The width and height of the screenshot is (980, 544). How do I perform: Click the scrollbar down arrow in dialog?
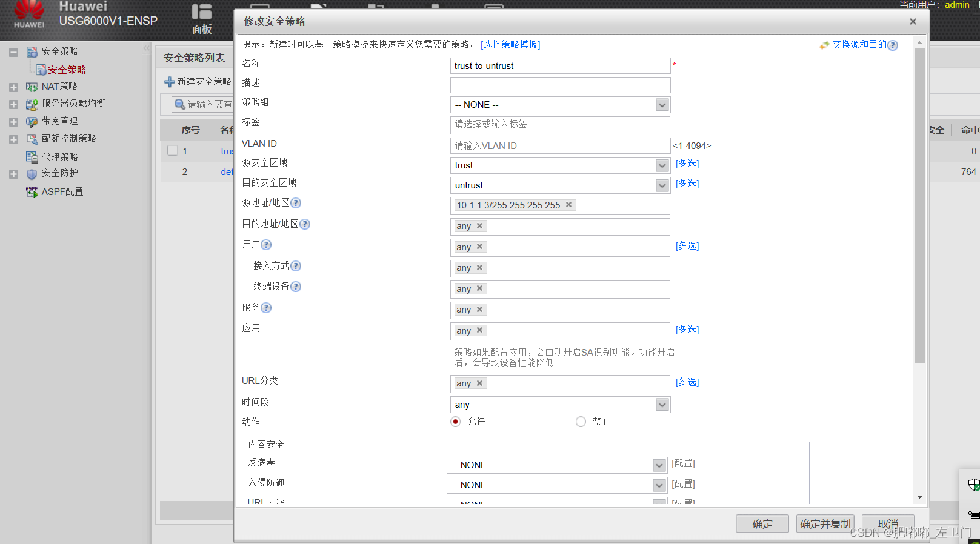point(919,497)
